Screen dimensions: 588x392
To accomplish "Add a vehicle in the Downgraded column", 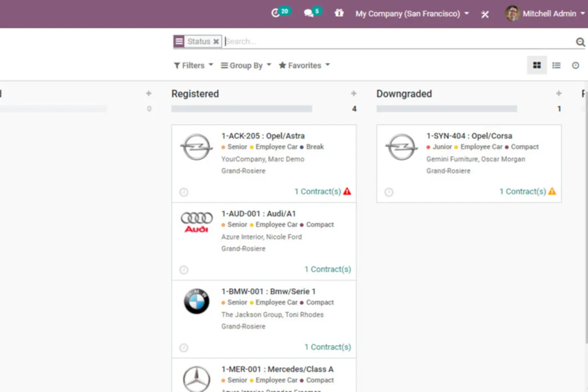I will coord(559,94).
